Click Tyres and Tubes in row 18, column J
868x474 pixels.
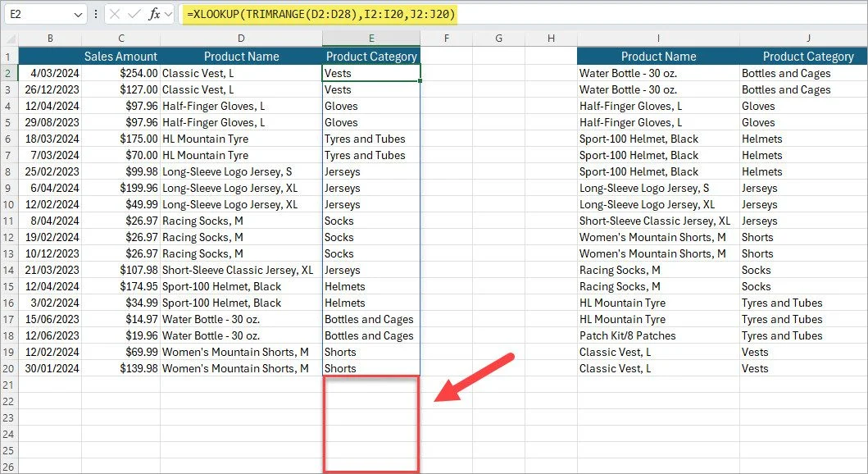804,335
